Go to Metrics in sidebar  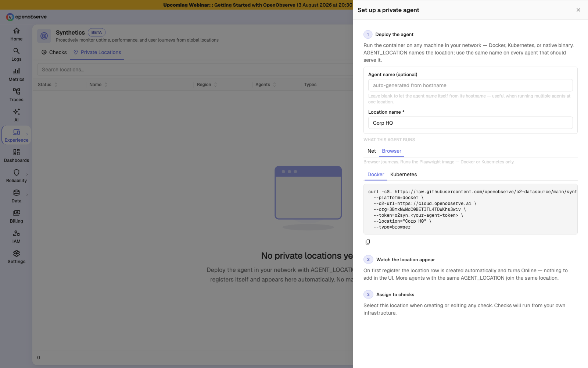(16, 75)
